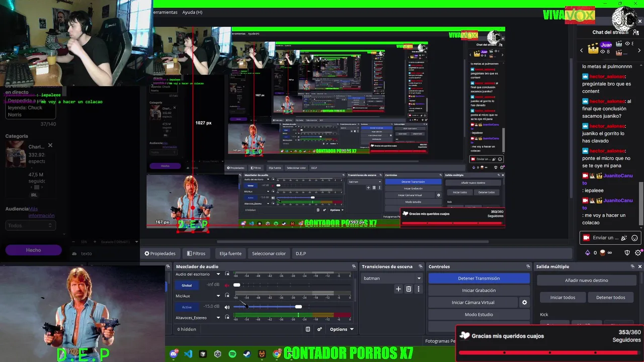Click the left arrow on chat leaderboard
This screenshot has width=644, height=362.
[582, 50]
